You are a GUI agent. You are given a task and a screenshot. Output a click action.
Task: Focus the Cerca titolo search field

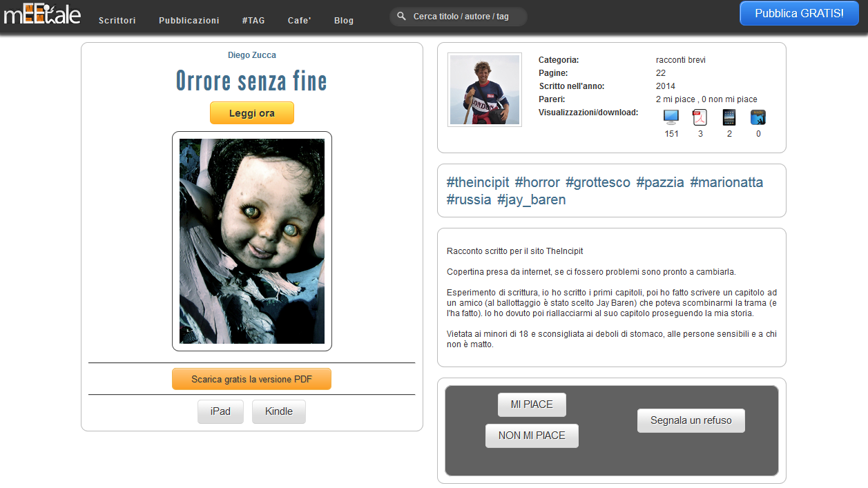(459, 17)
